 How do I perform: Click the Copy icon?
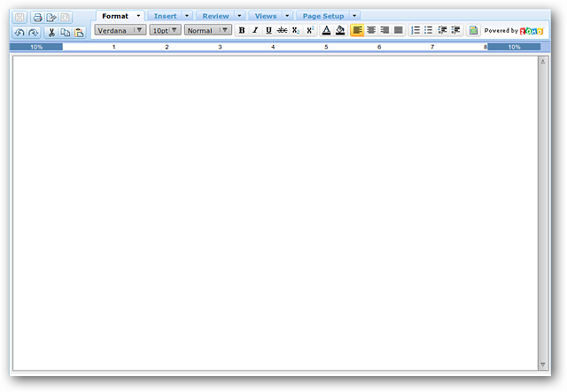pos(65,33)
